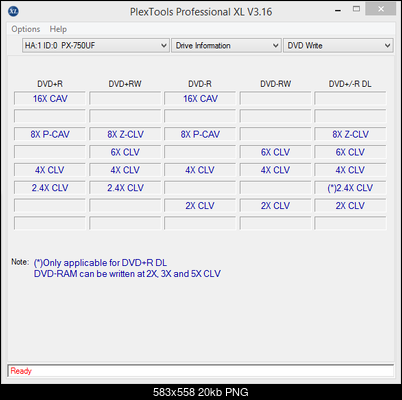This screenshot has height=400, width=402.
Task: Select the 2X CLV cell under DVD-R
Action: [x=200, y=206]
